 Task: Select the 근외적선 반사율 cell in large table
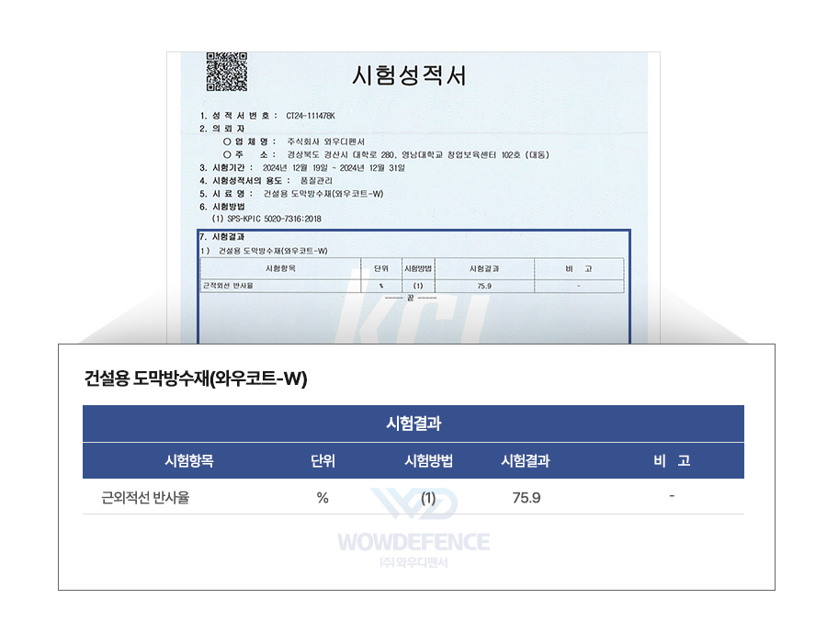point(145,498)
